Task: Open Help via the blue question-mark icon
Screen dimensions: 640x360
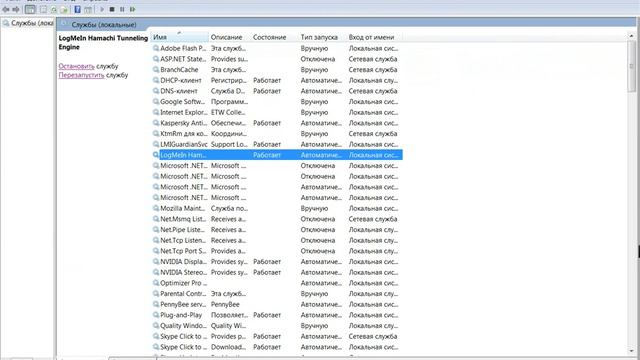Action: (x=78, y=9)
